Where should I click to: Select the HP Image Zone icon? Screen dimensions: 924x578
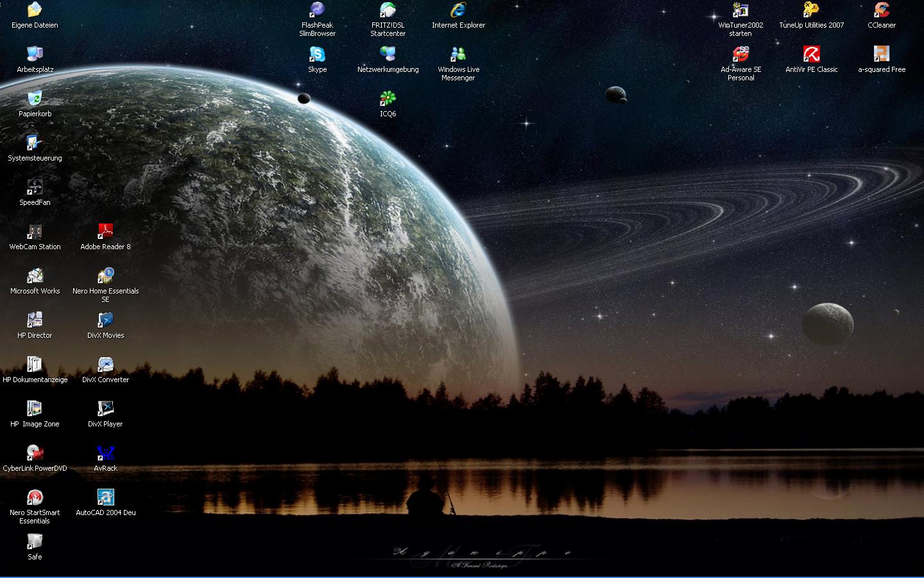click(35, 408)
